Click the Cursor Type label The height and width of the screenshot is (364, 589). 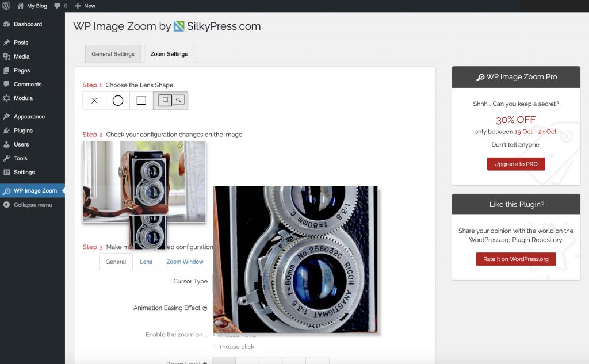190,281
